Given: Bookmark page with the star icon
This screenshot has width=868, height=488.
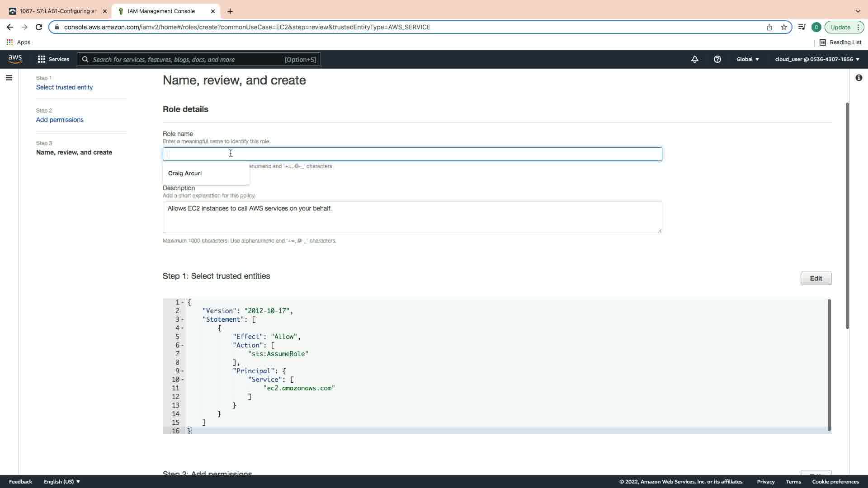Looking at the screenshot, I should click(784, 27).
